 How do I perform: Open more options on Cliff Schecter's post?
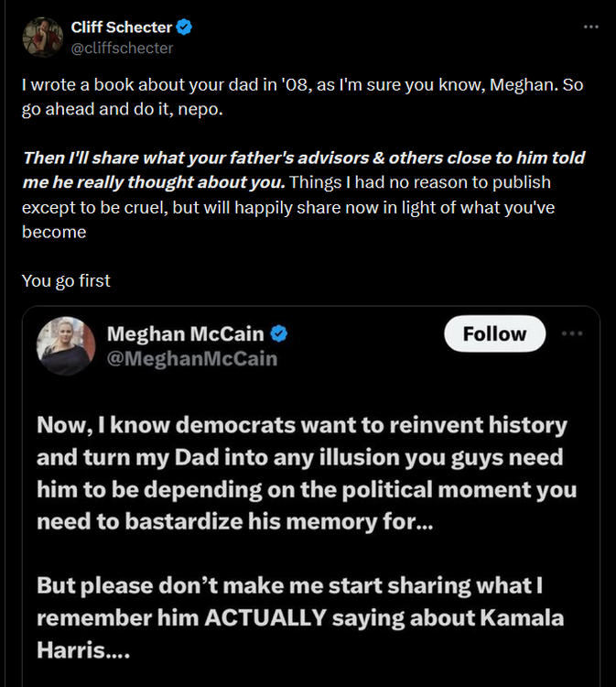(x=590, y=27)
